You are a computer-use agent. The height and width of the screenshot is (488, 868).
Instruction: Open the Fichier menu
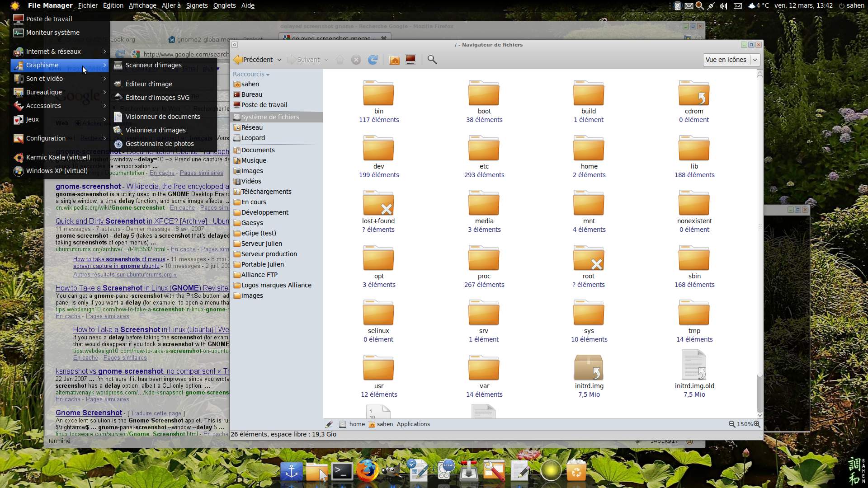pyautogui.click(x=88, y=5)
